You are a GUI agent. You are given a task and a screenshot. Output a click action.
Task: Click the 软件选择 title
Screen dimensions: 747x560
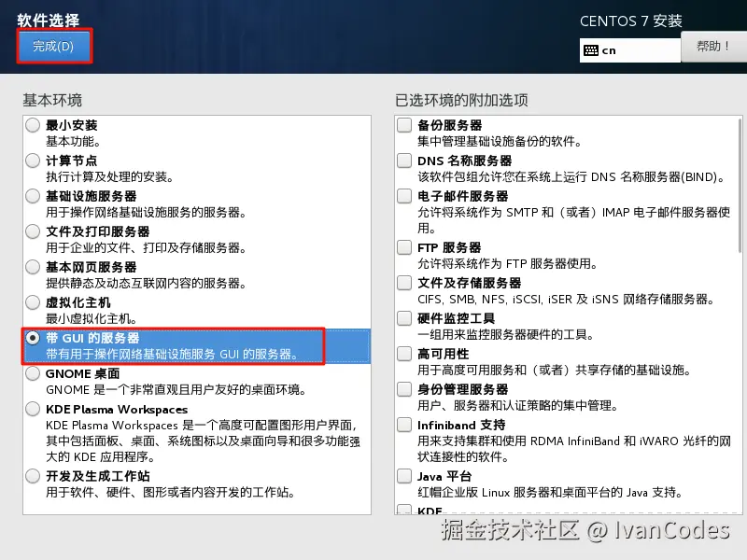(x=49, y=20)
